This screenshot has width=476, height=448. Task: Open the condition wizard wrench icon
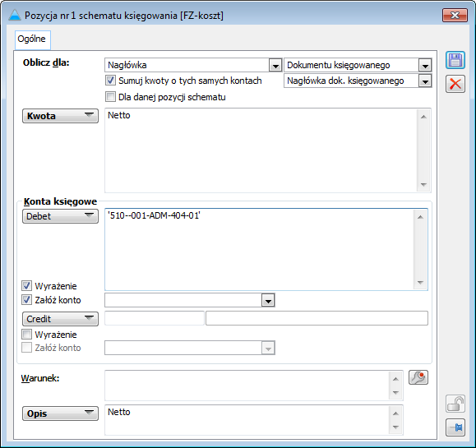pos(418,377)
